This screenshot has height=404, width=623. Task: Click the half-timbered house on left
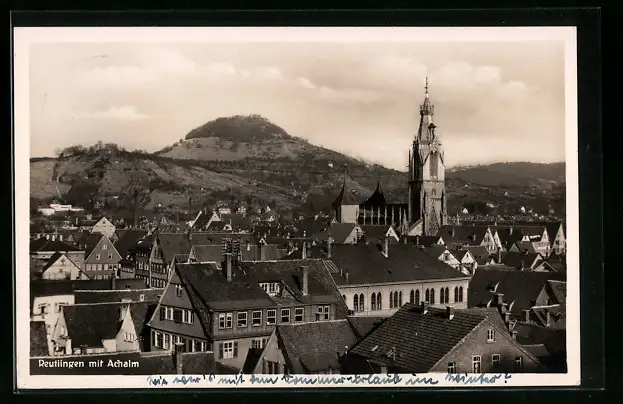(x=102, y=256)
